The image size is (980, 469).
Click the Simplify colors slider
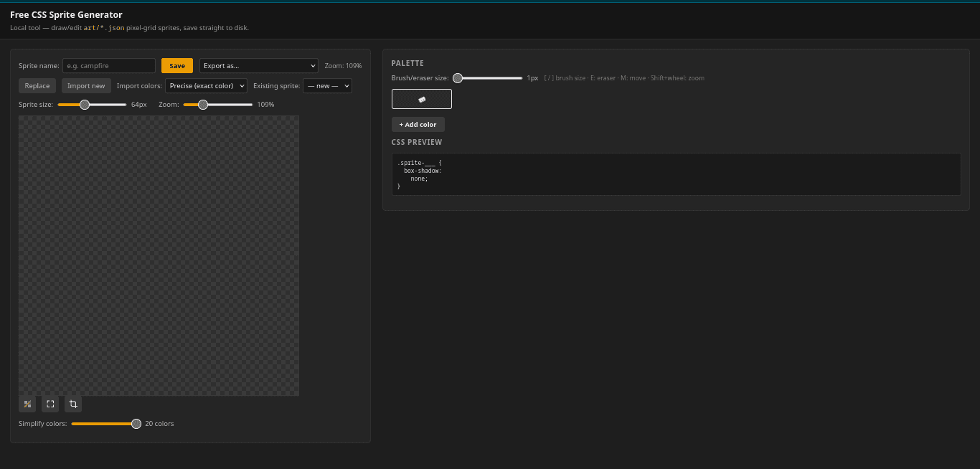tap(106, 424)
